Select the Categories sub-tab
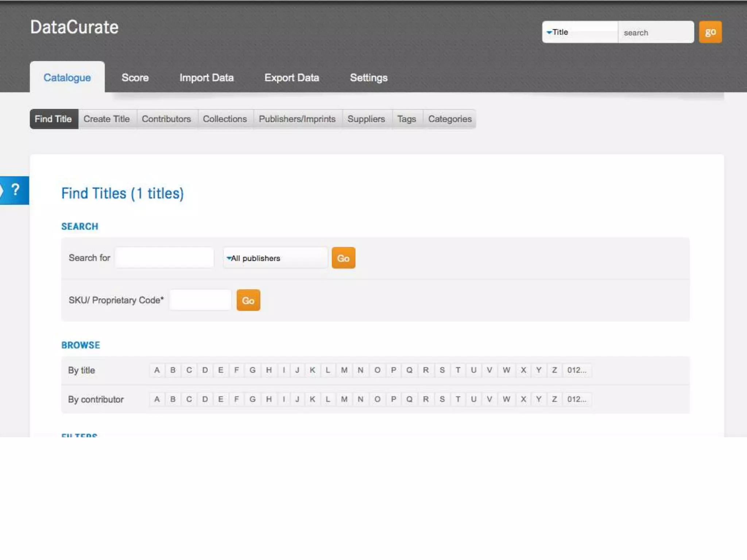Screen dimensions: 747x560 tap(449, 119)
